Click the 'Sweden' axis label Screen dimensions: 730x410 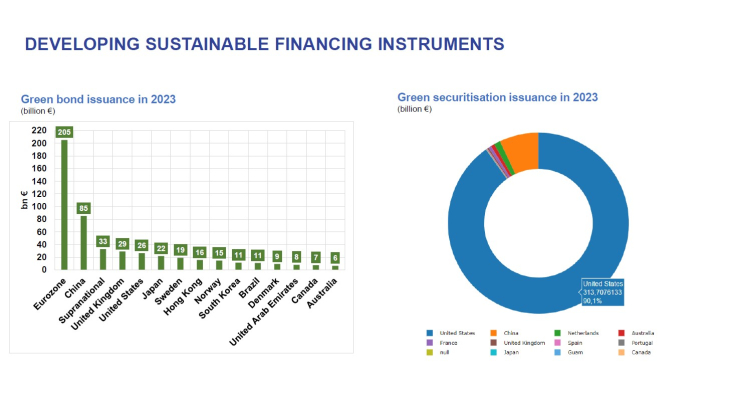[168, 292]
